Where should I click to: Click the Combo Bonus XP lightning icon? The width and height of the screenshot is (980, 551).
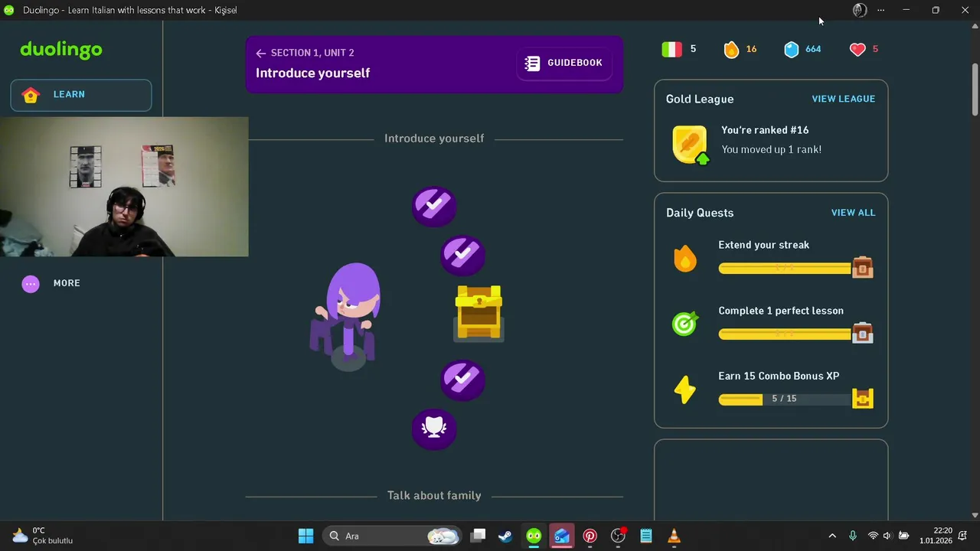pos(684,390)
